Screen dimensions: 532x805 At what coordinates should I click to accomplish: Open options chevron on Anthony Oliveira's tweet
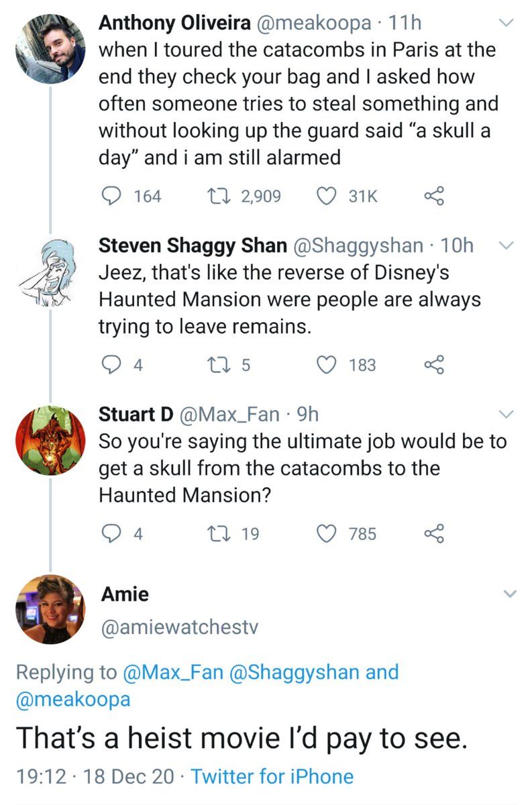508,23
